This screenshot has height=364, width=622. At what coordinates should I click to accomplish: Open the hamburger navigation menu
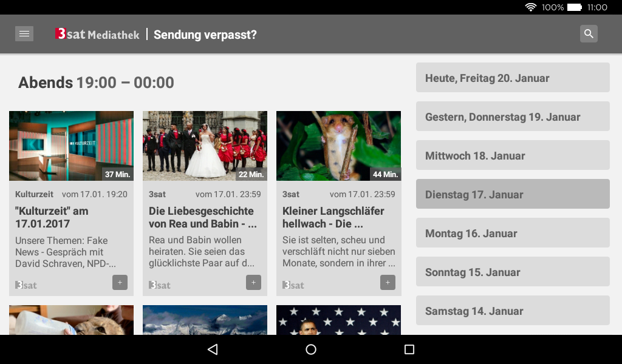click(x=24, y=34)
